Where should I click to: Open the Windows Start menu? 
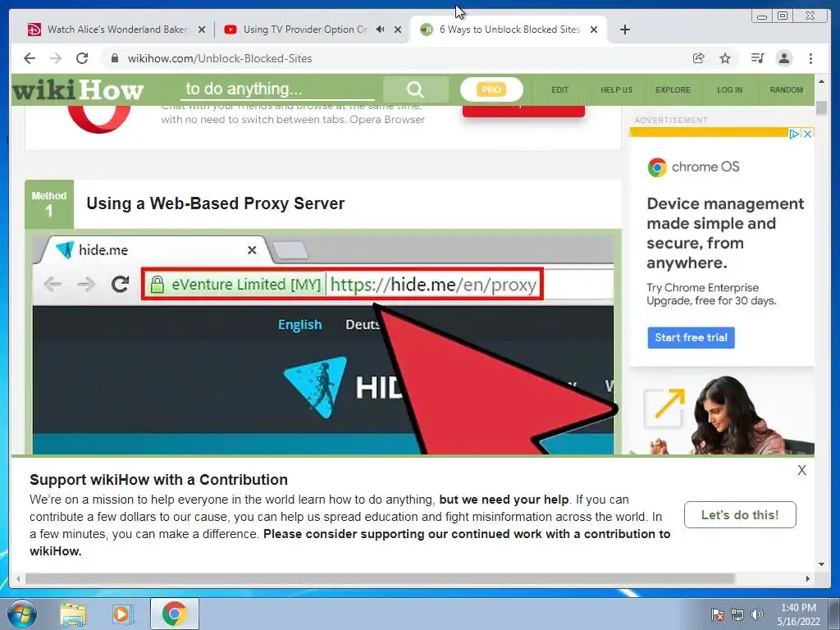[x=22, y=614]
